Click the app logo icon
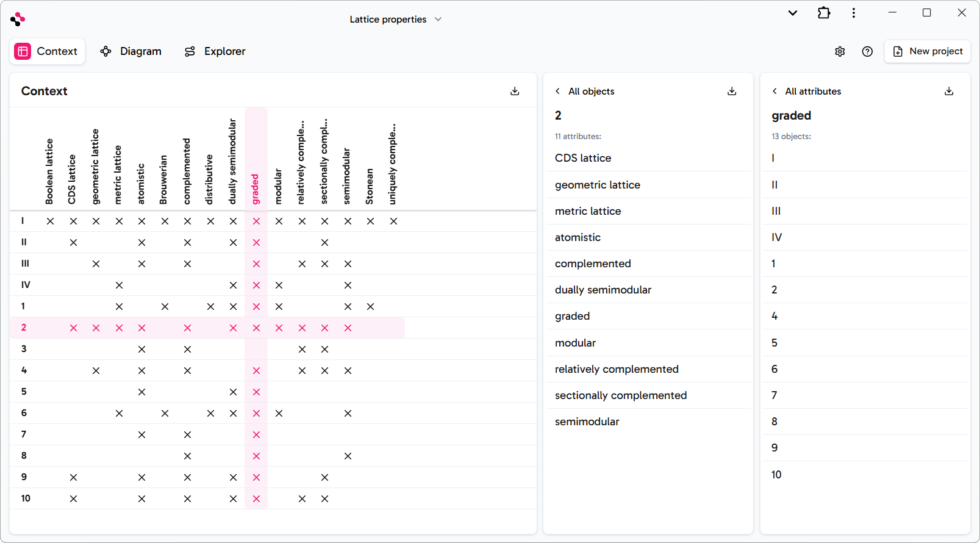This screenshot has height=543, width=980. 18,19
